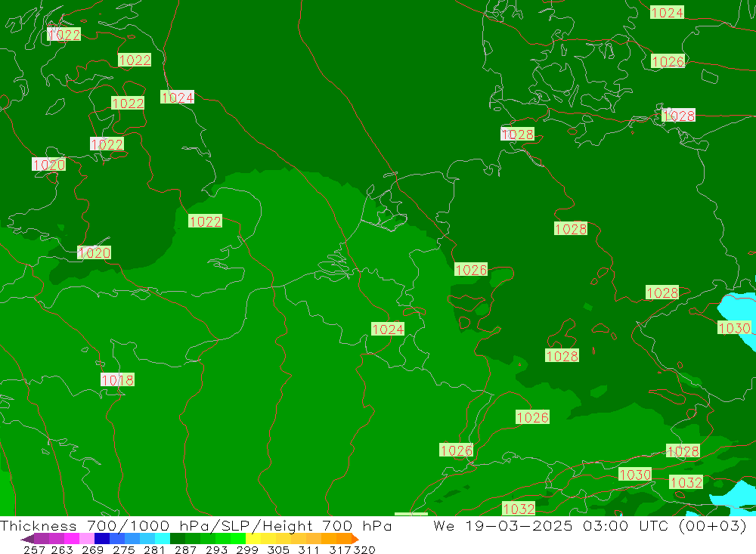Click the 1030 label beside the cyan patch

(x=734, y=328)
